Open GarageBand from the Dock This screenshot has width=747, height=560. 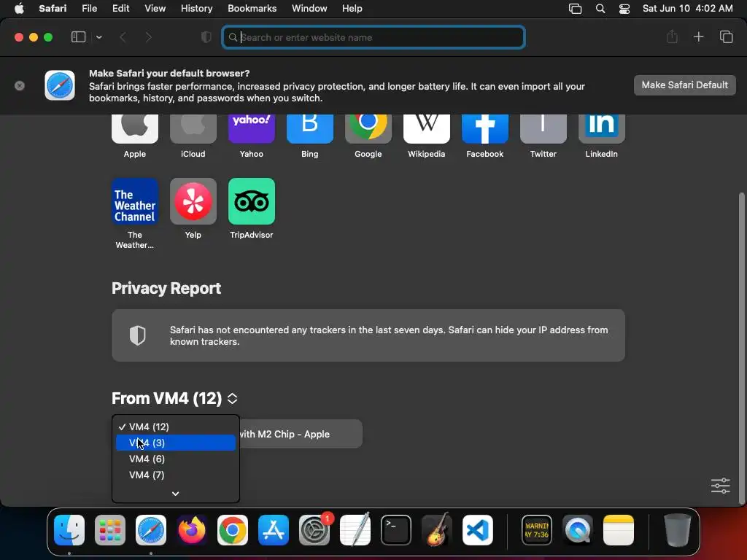tap(437, 530)
